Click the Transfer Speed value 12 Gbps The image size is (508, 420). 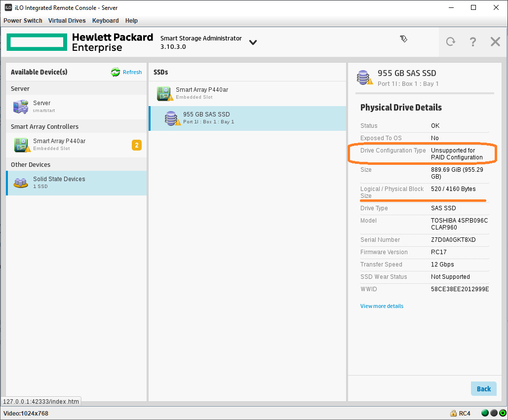(x=442, y=264)
